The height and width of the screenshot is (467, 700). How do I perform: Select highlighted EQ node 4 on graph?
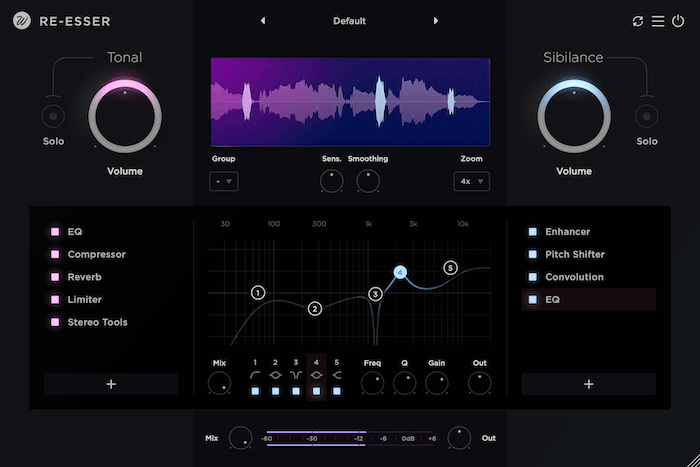tap(400, 272)
